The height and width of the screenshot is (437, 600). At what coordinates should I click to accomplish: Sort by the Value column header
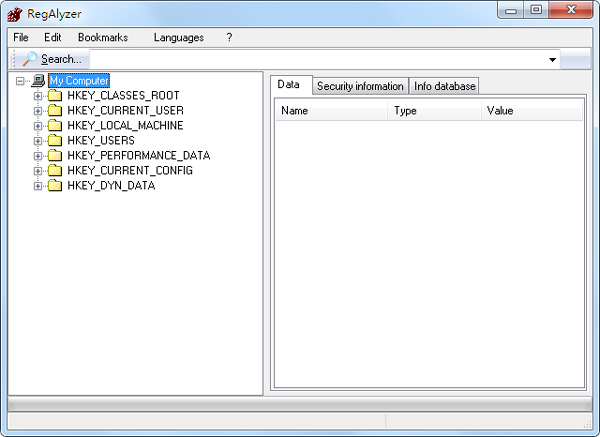[532, 111]
